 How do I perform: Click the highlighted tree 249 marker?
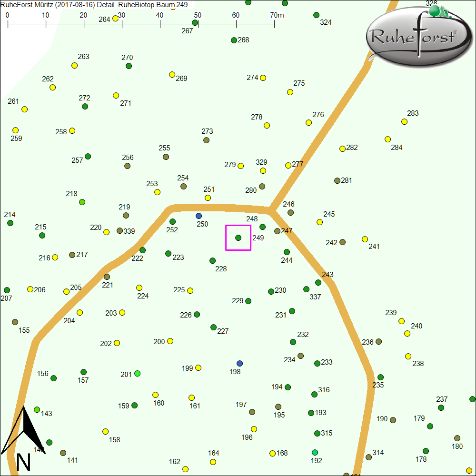(238, 238)
